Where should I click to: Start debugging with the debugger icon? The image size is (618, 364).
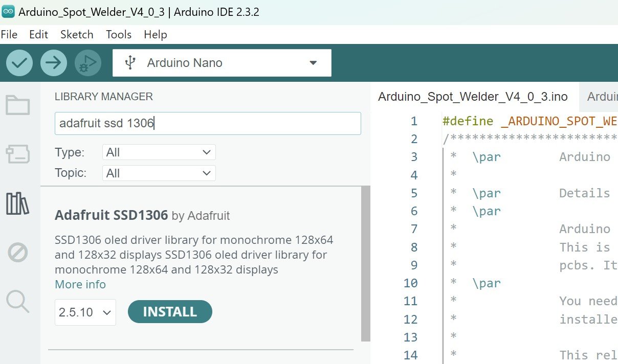pyautogui.click(x=87, y=63)
